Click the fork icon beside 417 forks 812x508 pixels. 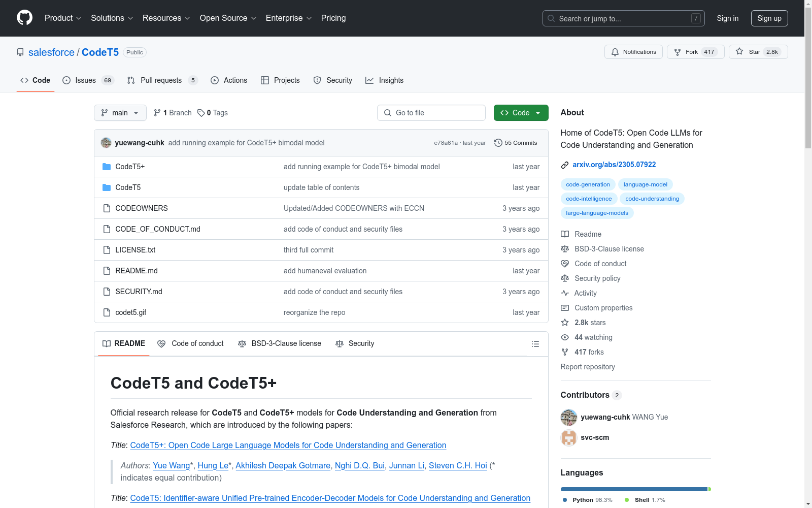tap(565, 352)
